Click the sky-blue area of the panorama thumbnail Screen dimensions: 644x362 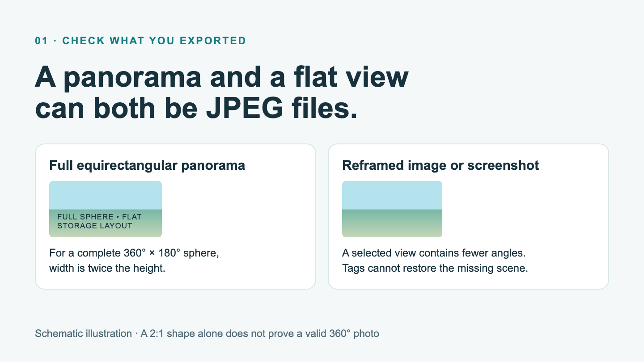[x=106, y=195]
